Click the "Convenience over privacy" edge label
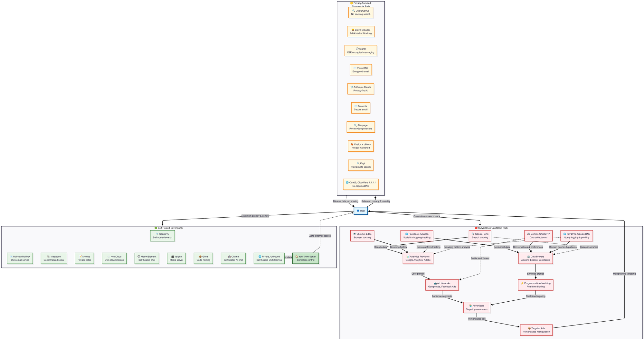Screen dimensions: 644x339 click(x=426, y=216)
